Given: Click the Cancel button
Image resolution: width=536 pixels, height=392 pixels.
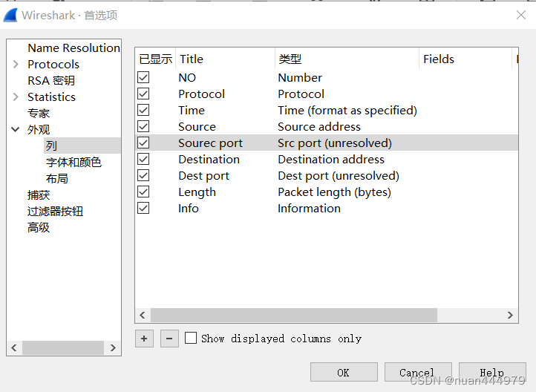Looking at the screenshot, I should (418, 372).
